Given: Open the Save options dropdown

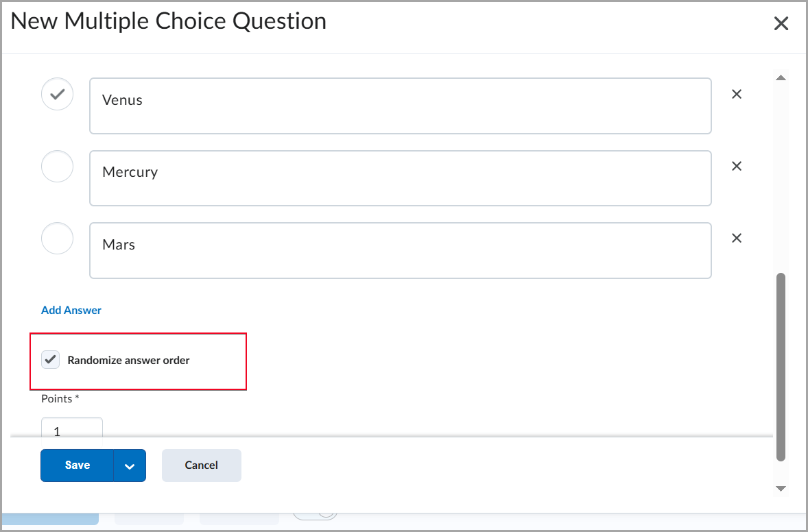Looking at the screenshot, I should tap(129, 465).
